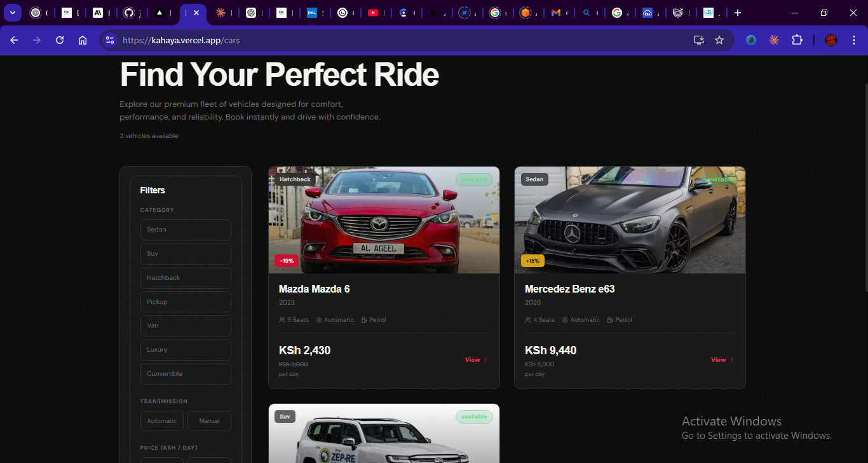Viewport: 868px width, 463px height.
Task: Click the 3 vehicles available text
Action: click(x=149, y=136)
